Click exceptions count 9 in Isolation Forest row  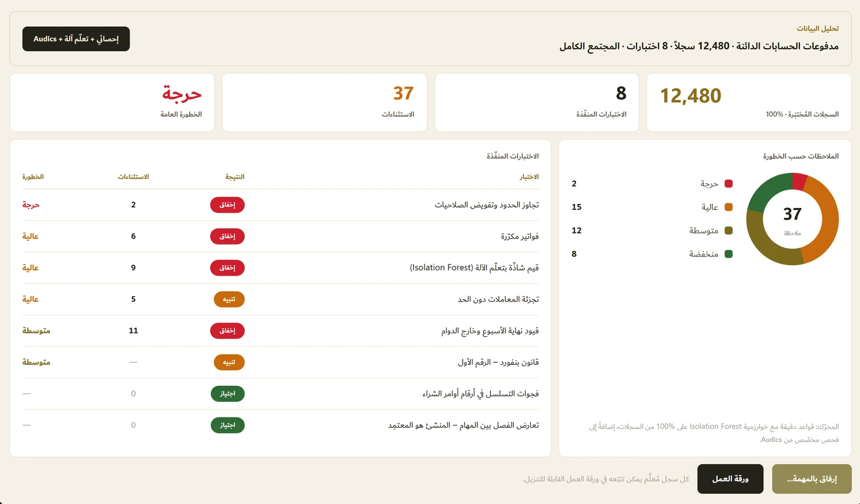tap(133, 268)
